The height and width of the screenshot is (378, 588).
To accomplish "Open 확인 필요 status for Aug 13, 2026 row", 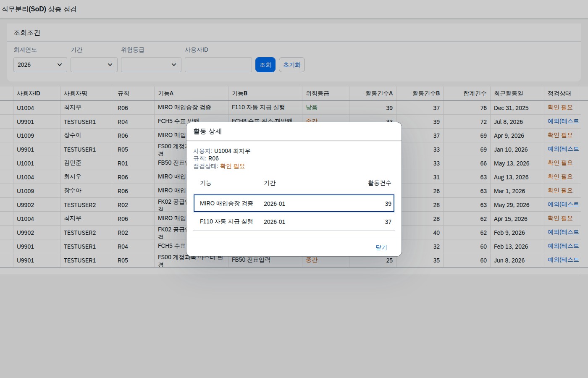I will pos(560,177).
